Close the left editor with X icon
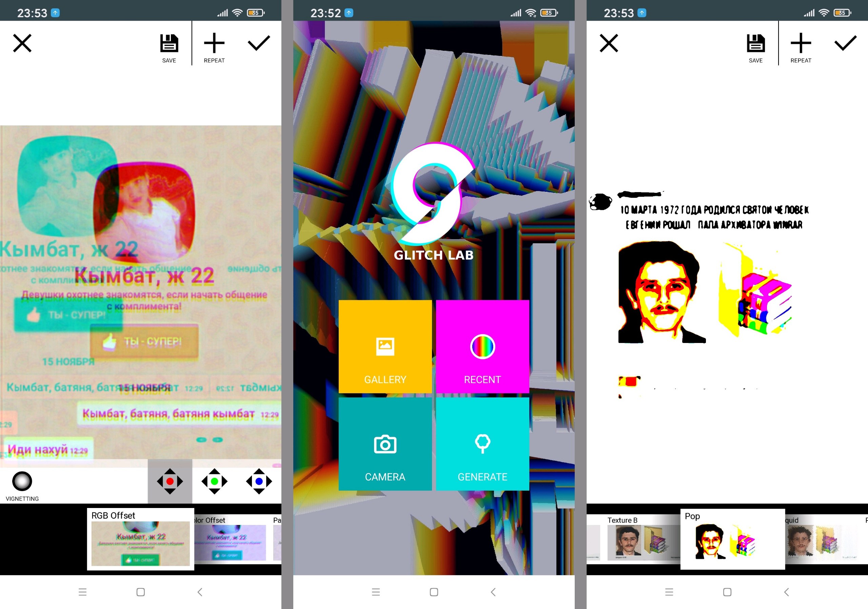The height and width of the screenshot is (609, 868). [22, 43]
